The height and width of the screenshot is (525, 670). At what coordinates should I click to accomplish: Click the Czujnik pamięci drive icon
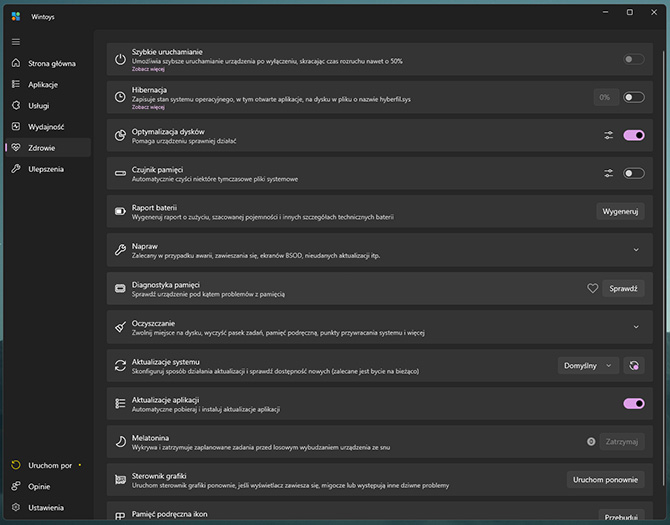(x=120, y=173)
